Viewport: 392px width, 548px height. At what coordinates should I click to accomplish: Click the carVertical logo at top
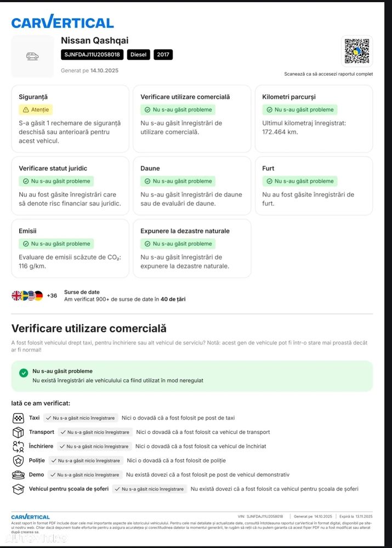click(x=63, y=22)
